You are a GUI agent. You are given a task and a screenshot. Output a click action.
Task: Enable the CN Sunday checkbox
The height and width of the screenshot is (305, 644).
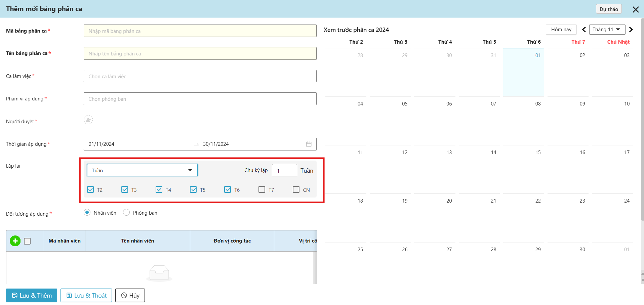pyautogui.click(x=296, y=189)
